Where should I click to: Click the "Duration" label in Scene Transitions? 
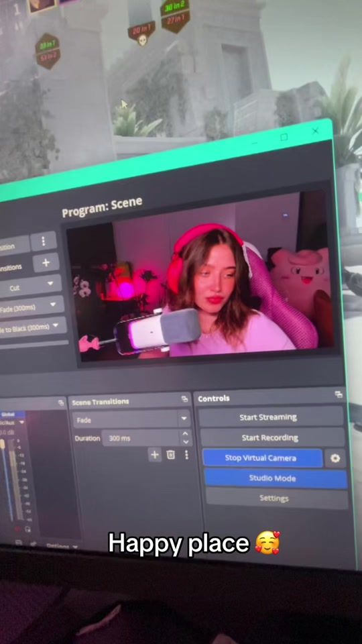[87, 438]
